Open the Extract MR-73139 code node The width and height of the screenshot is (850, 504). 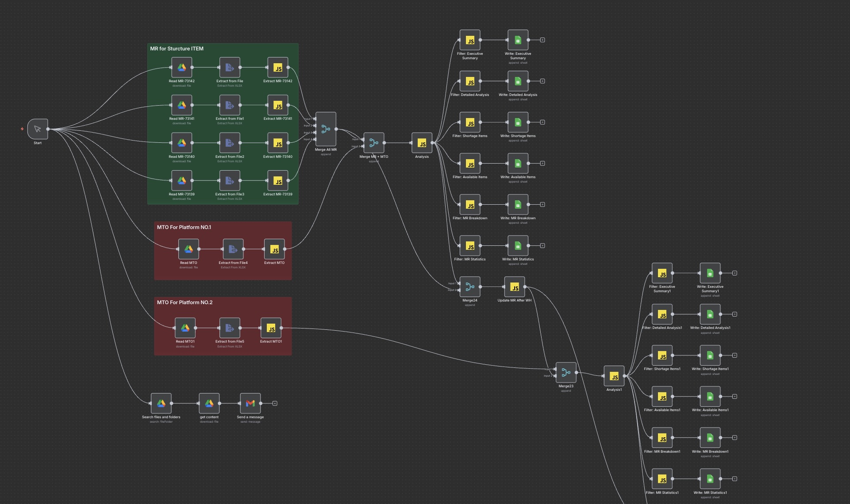(278, 180)
